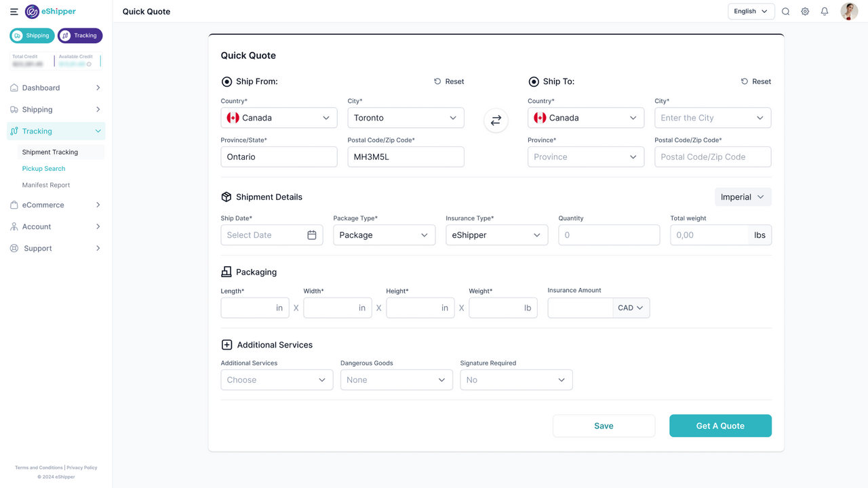Expand the Dashboard menu chevron

pos(98,87)
